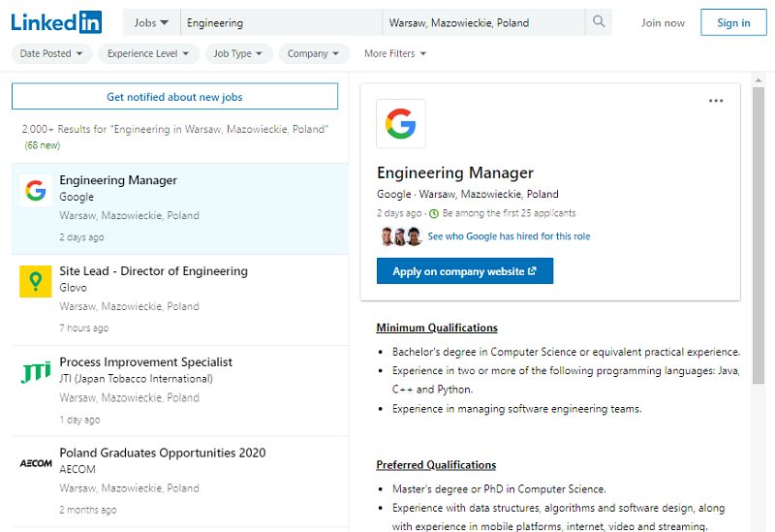775x532 pixels.
Task: Expand More Filters
Action: [394, 53]
